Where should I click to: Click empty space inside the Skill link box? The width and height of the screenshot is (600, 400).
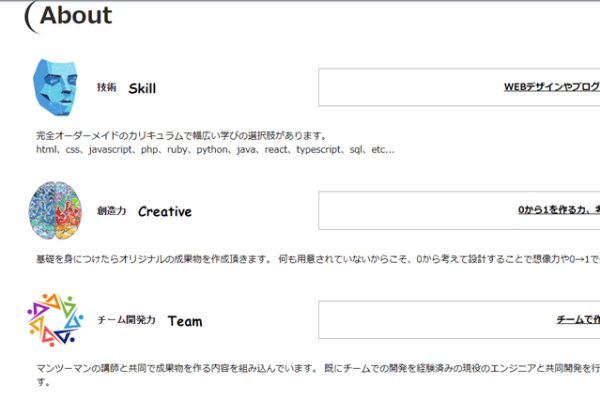coord(400,87)
